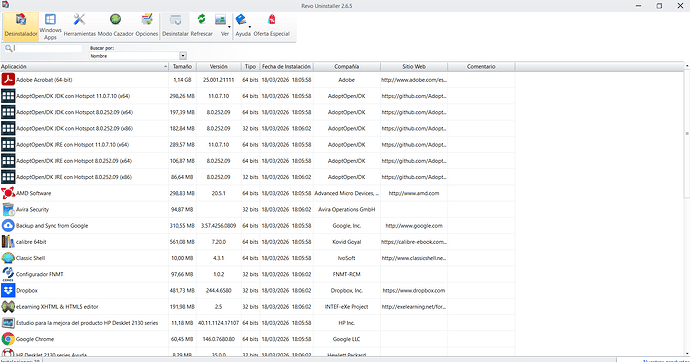
Task: Select AdoptOpenJDK JRE 8.0.252.09 (x86) icon
Action: tap(8, 177)
